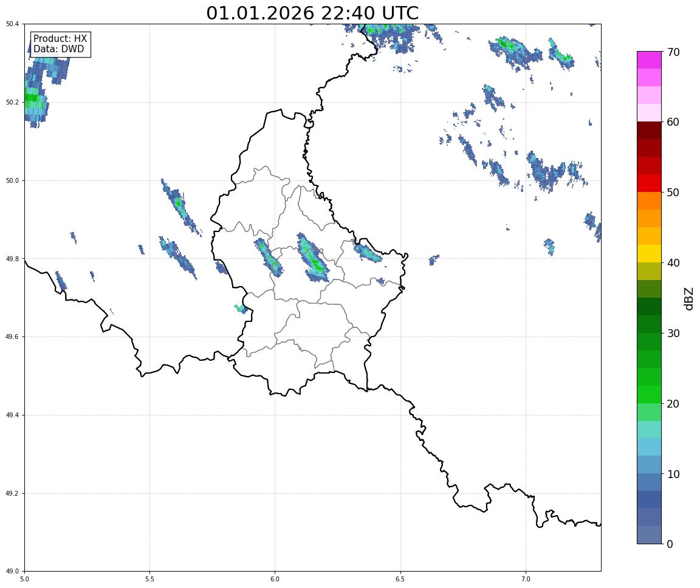This screenshot has height=588, width=700.
Task: Click the Data: DWD label
Action: tap(59, 49)
